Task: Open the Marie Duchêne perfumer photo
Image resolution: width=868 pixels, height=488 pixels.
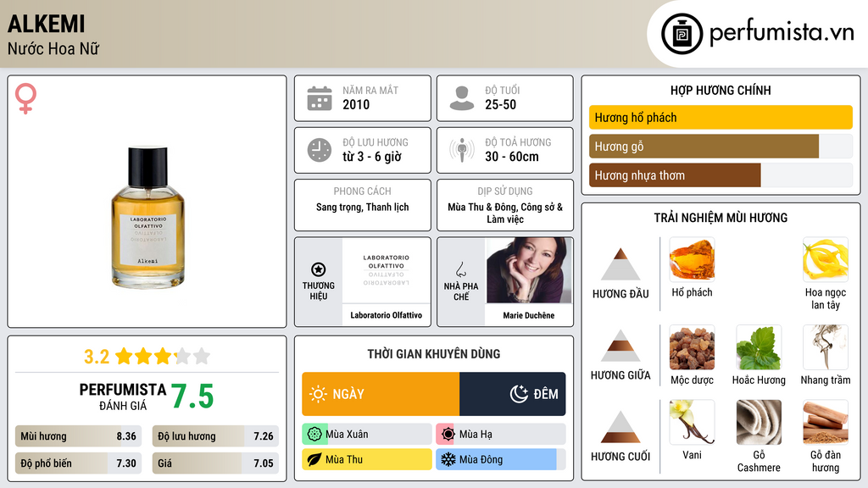Action: click(529, 270)
